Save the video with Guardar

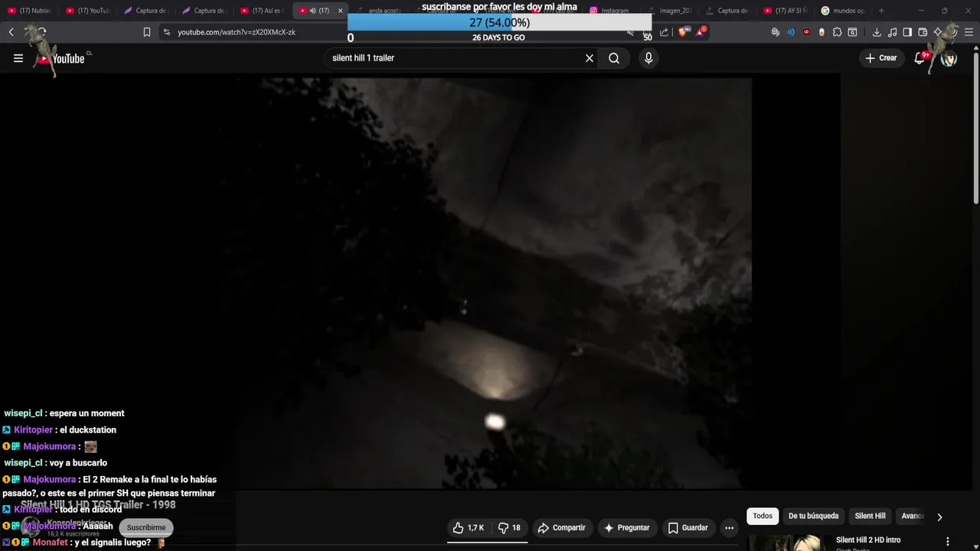click(x=688, y=528)
